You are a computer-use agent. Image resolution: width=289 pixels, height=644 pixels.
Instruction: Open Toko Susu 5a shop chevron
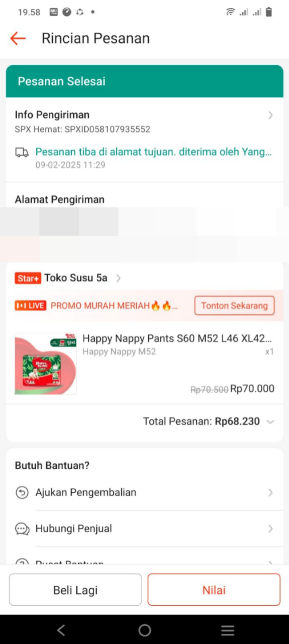coord(118,278)
